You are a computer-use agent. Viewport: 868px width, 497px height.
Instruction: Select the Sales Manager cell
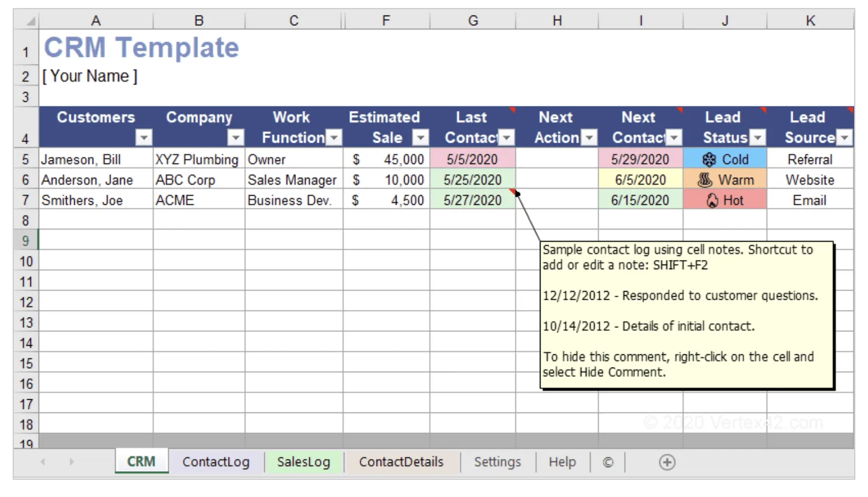294,180
